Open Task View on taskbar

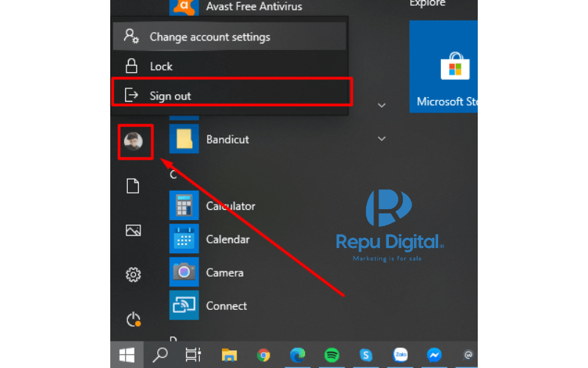[x=193, y=355]
